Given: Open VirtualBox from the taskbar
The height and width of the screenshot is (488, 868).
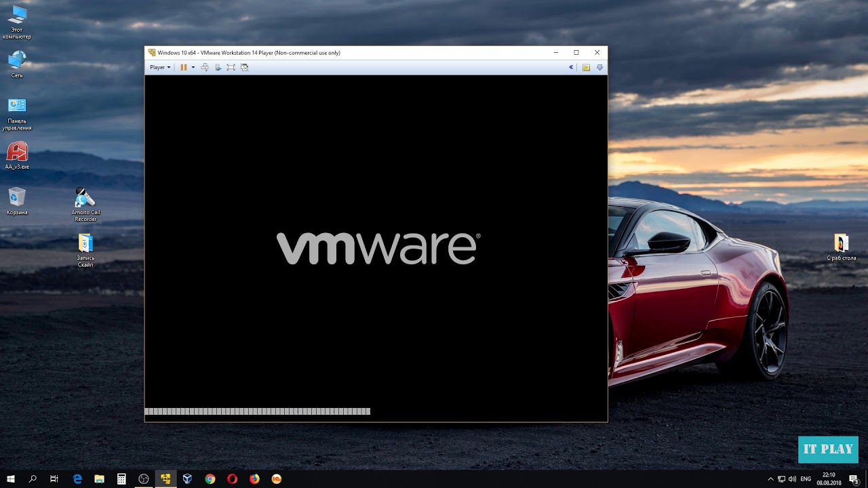Looking at the screenshot, I should [x=188, y=479].
